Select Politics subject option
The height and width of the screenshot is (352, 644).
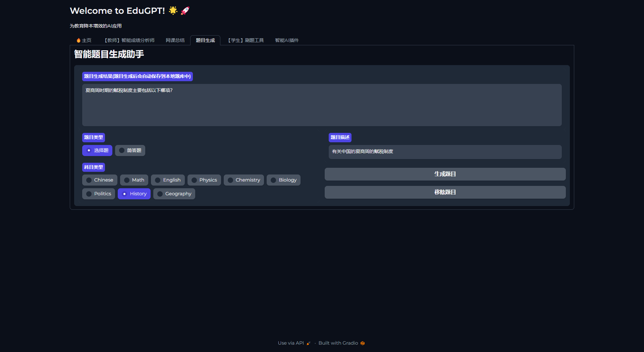pyautogui.click(x=98, y=194)
